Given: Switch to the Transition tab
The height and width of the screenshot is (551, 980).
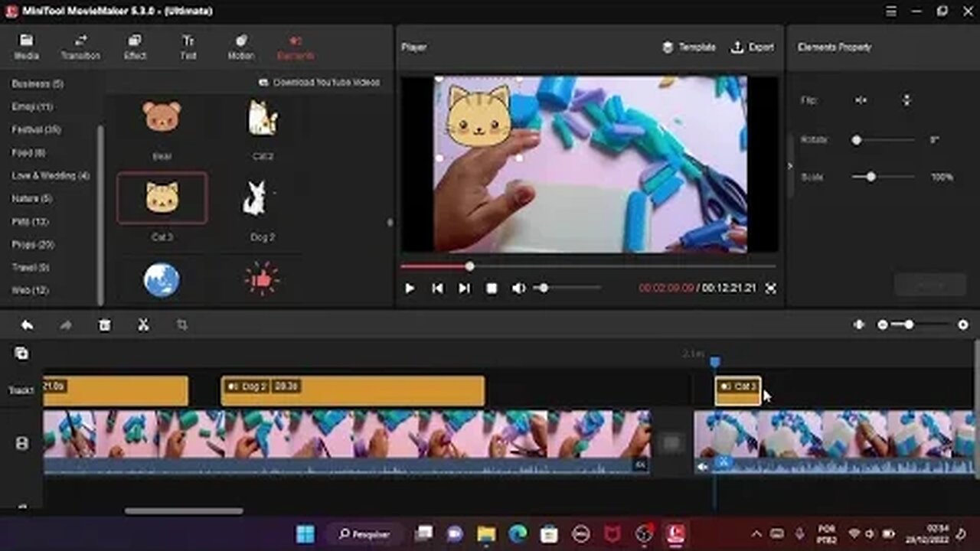Looking at the screenshot, I should point(80,47).
